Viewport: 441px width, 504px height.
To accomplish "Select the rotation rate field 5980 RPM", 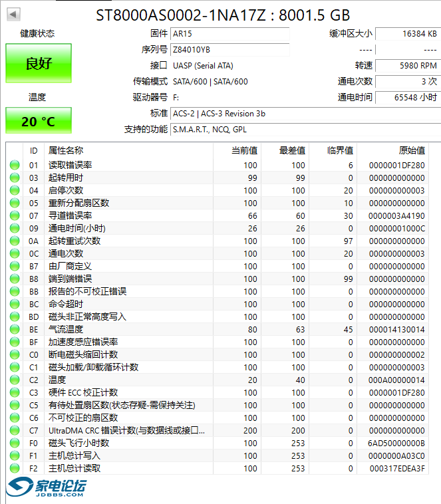I will click(408, 66).
